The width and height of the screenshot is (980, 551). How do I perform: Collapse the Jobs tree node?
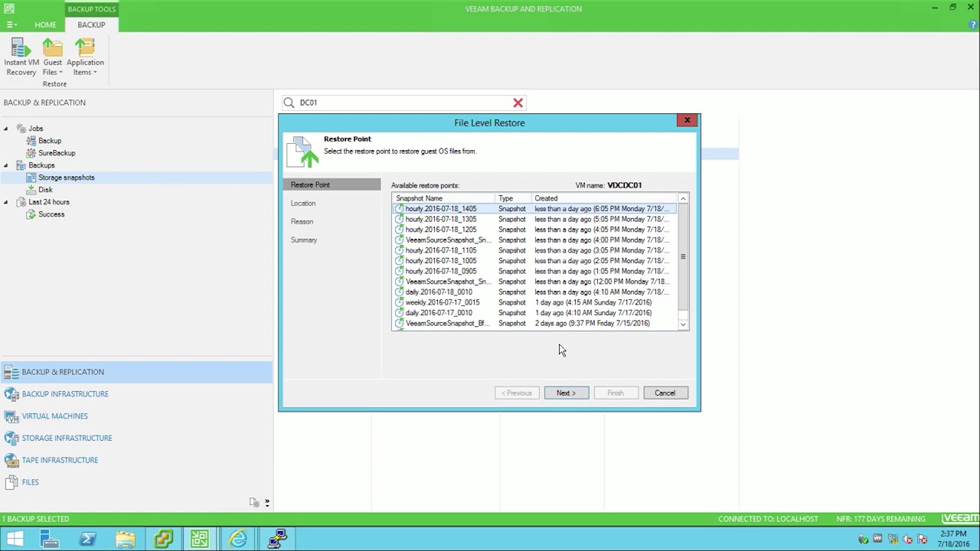(6, 129)
